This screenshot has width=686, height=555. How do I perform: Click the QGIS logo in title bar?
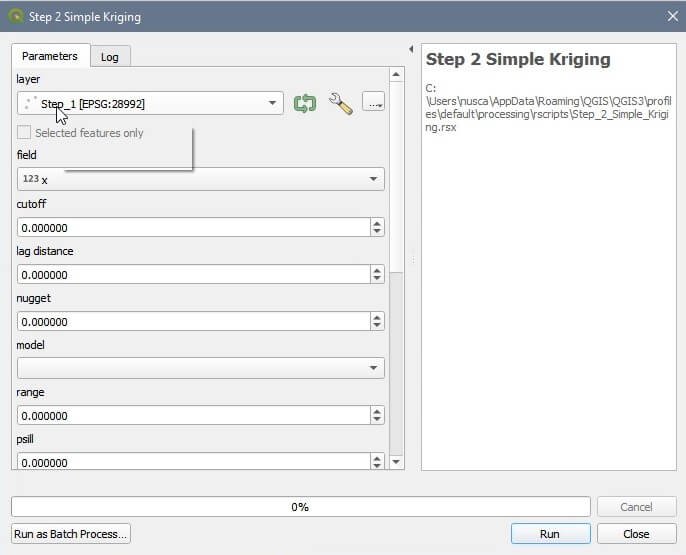pyautogui.click(x=16, y=16)
